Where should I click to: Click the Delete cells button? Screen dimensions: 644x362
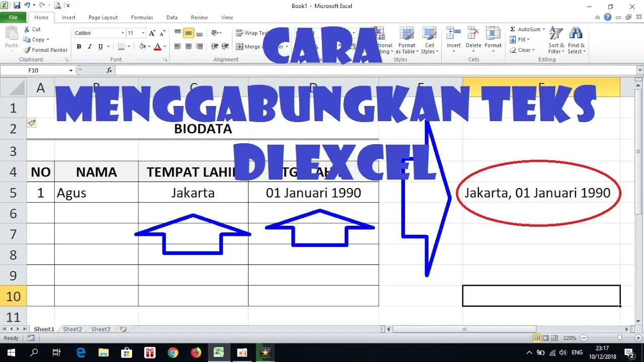(x=473, y=39)
